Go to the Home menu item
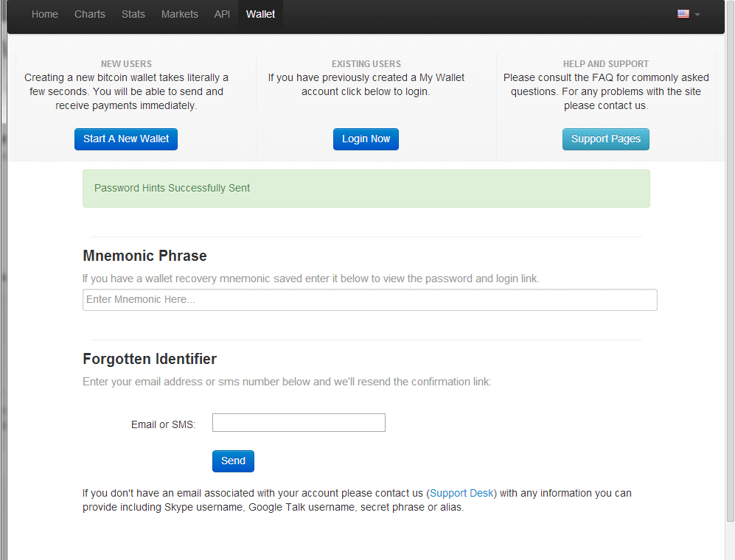The width and height of the screenshot is (735, 560). pos(44,14)
